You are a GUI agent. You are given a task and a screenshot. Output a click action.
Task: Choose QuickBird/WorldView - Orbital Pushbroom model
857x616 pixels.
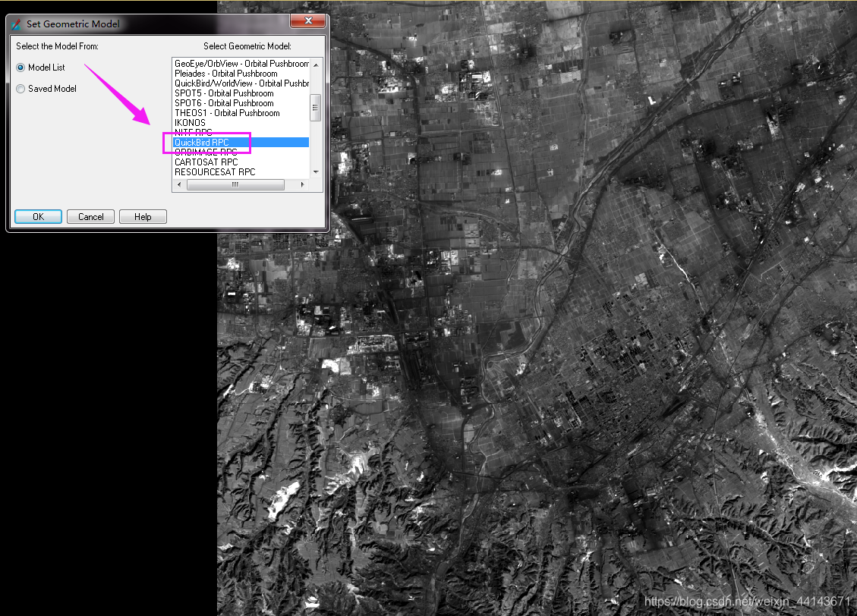(241, 83)
